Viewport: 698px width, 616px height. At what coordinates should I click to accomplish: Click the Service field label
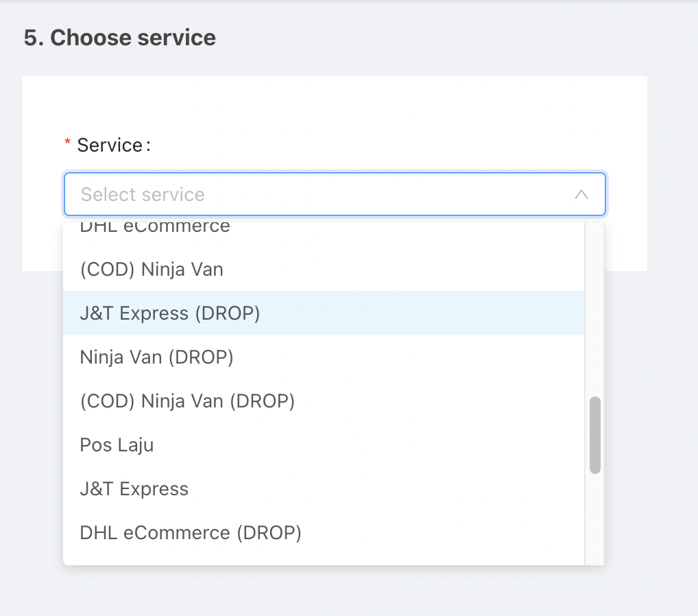click(x=114, y=145)
